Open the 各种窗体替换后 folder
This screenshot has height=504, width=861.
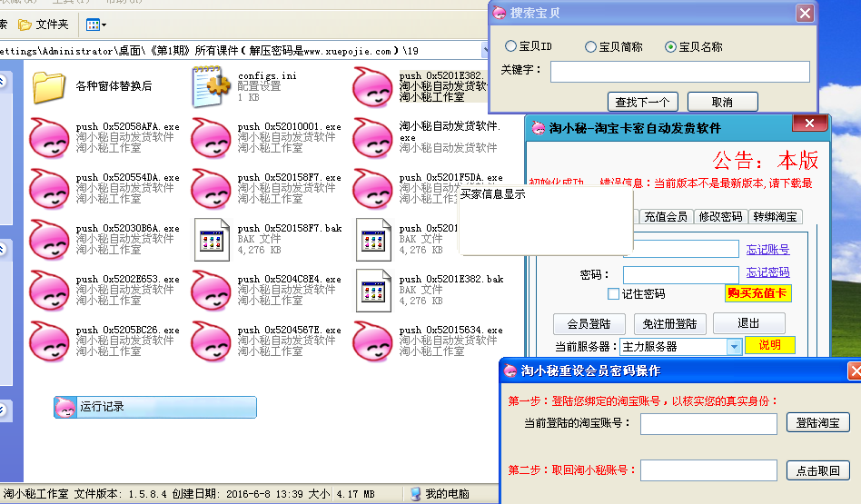[49, 87]
